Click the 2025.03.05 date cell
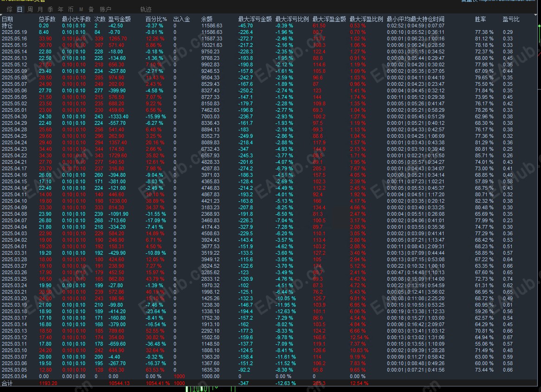The height and width of the screenshot is (392, 541). [14, 370]
